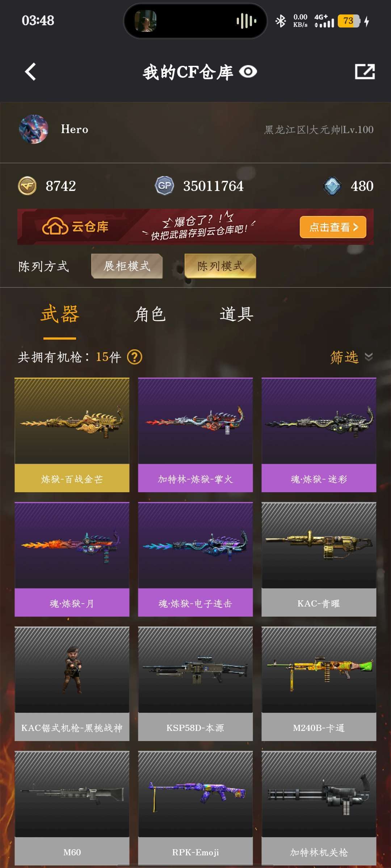391x868 pixels.
Task: Select the 武器 tab
Action: [60, 314]
